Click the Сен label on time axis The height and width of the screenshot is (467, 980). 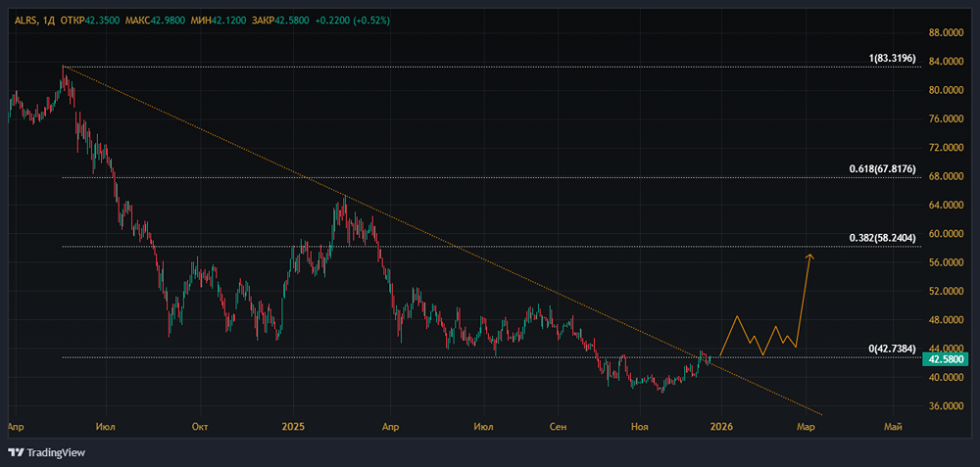(558, 428)
